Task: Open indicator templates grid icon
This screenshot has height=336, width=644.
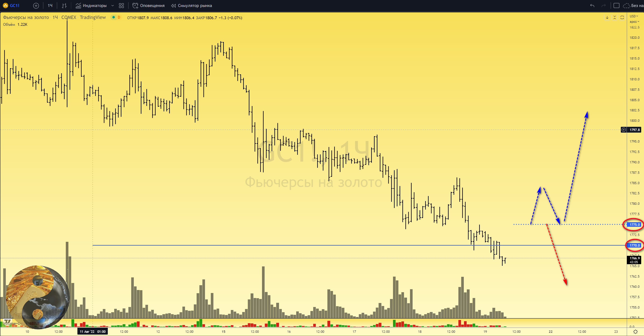Action: [122, 6]
